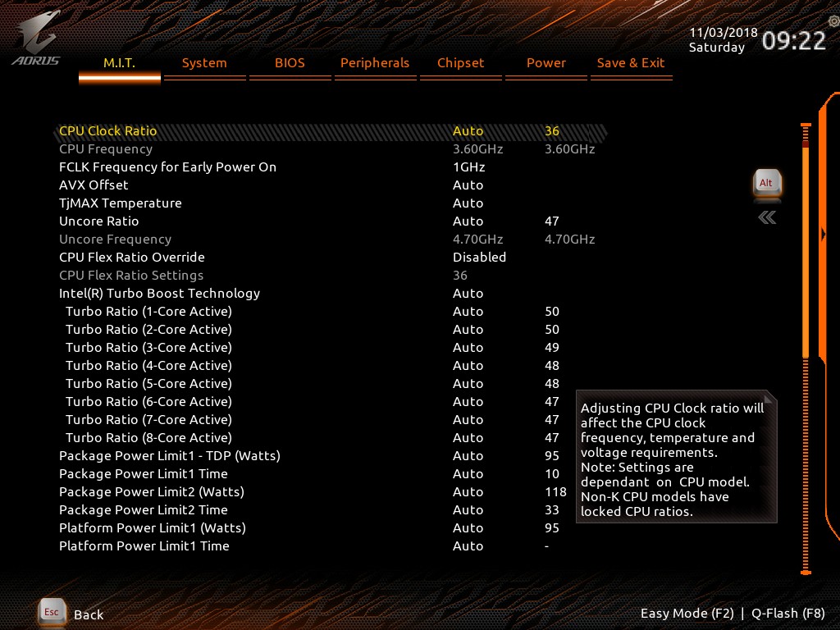
Task: Open the Peripherals tab
Action: click(375, 62)
